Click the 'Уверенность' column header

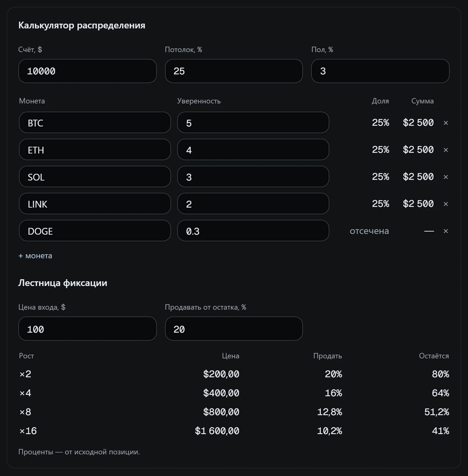point(199,101)
